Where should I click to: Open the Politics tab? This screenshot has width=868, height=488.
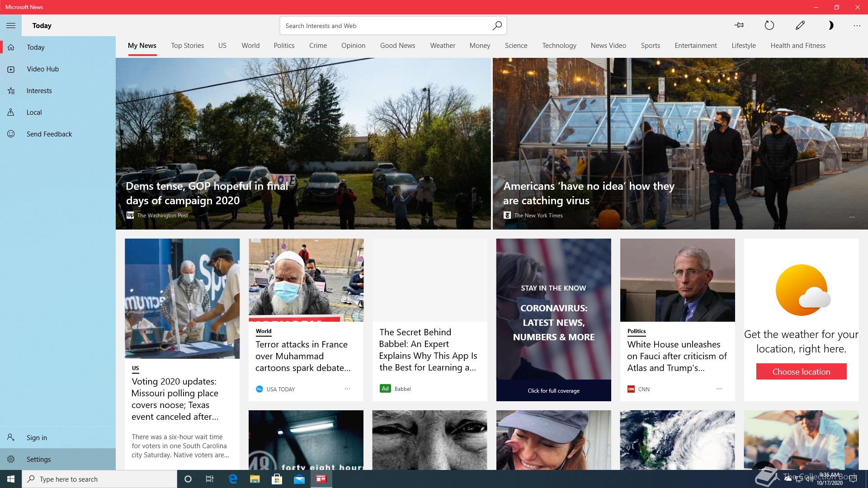tap(284, 46)
